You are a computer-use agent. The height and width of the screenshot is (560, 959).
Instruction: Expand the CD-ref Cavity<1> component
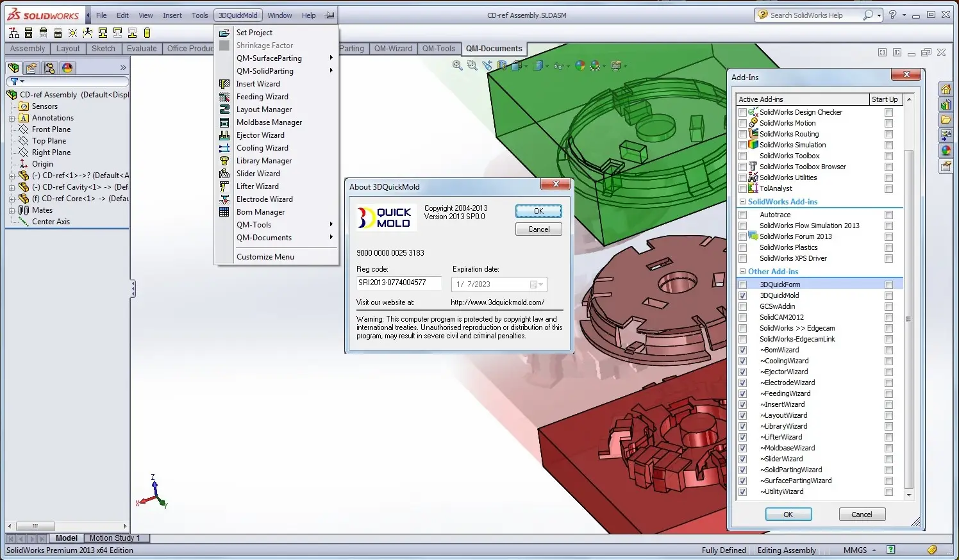click(12, 187)
